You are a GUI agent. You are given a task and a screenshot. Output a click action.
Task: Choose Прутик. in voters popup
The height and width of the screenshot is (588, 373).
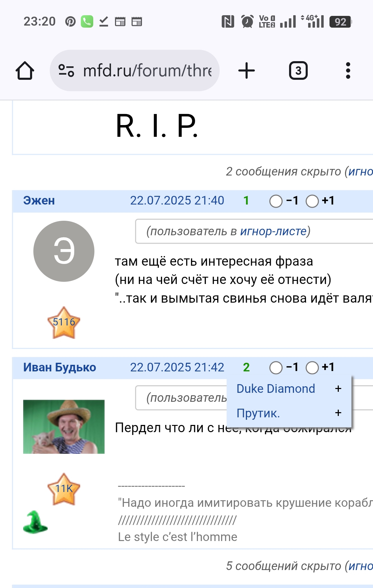tap(258, 413)
